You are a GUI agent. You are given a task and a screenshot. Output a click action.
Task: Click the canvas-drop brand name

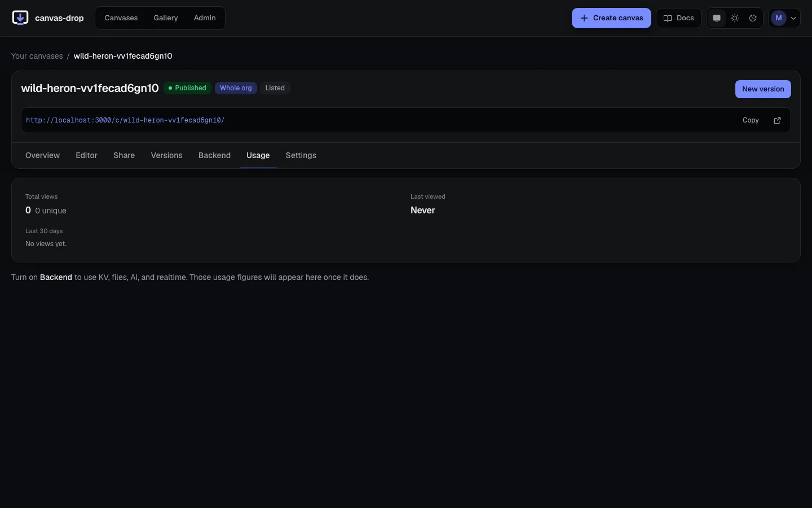[x=59, y=18]
